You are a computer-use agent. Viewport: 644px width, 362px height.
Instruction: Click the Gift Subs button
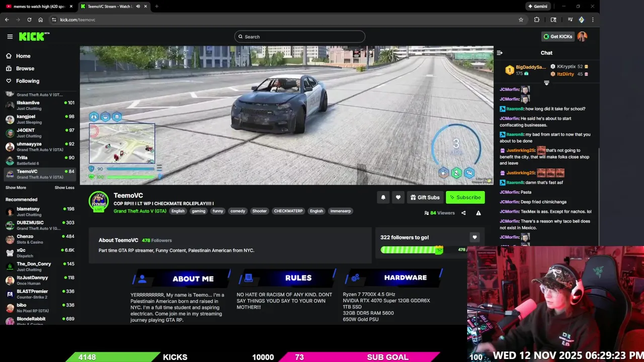tap(425, 198)
